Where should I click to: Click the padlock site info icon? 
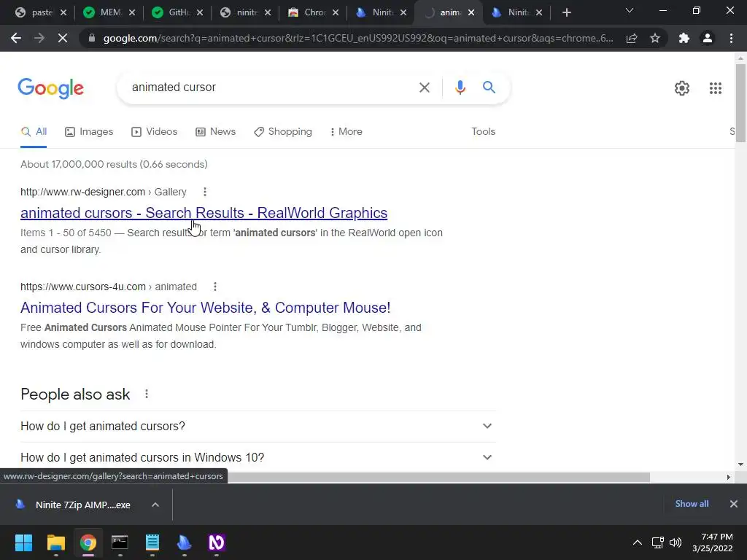(x=92, y=38)
